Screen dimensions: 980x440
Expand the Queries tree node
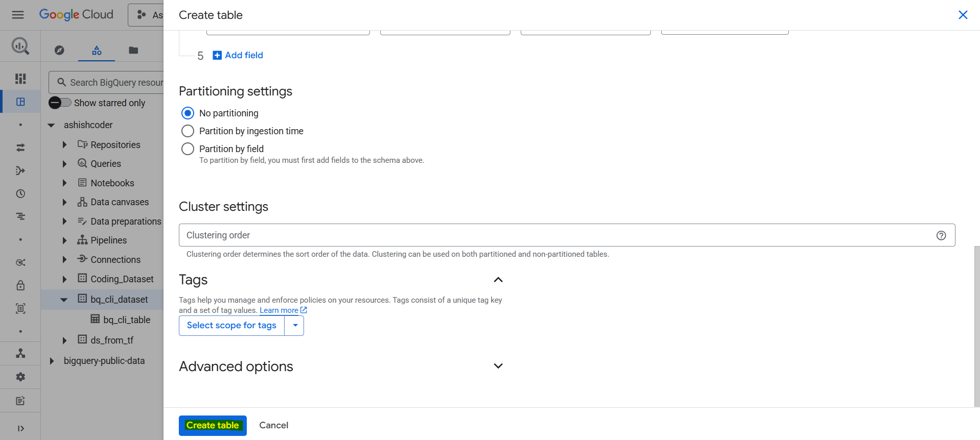(64, 164)
